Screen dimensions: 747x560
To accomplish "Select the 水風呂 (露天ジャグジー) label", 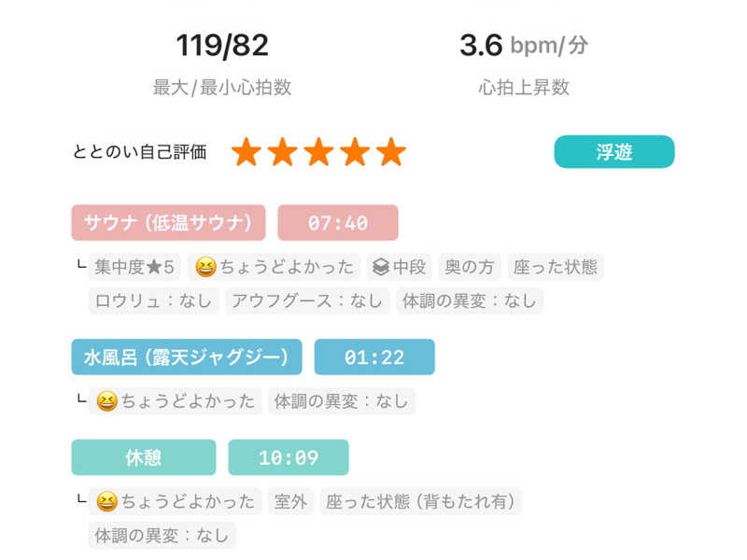I will coord(187,357).
